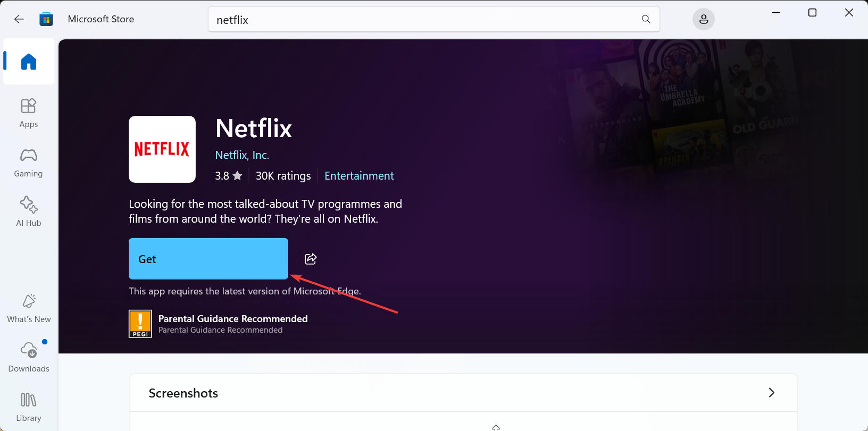868x431 pixels.
Task: Click the Microsoft Store logo icon
Action: (46, 19)
